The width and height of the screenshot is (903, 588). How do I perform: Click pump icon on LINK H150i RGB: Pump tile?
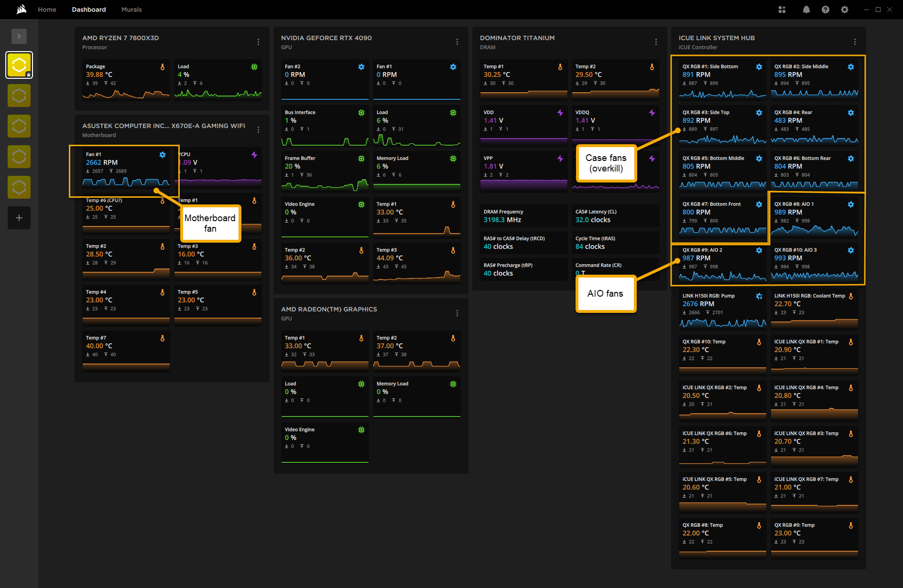(759, 296)
